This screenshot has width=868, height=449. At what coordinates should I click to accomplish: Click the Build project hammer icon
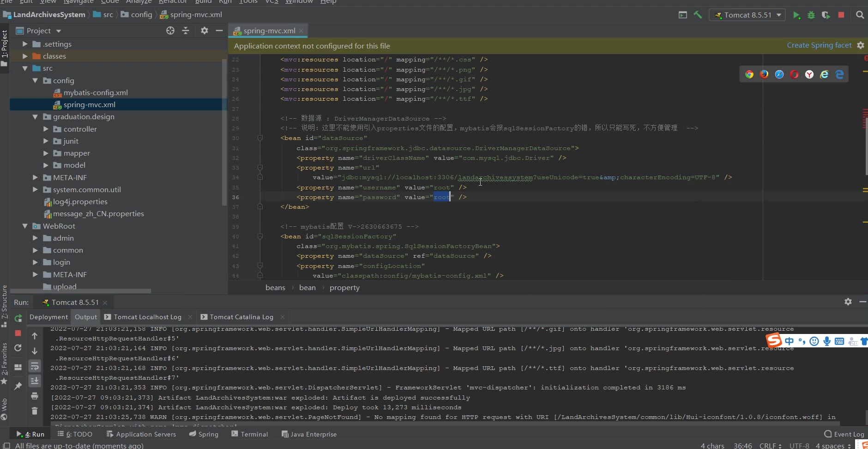pos(698,15)
